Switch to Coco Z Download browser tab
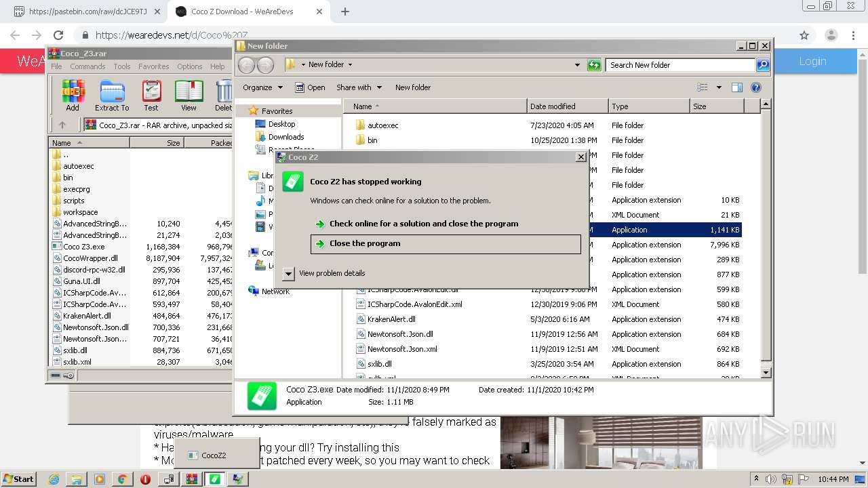 coord(250,12)
